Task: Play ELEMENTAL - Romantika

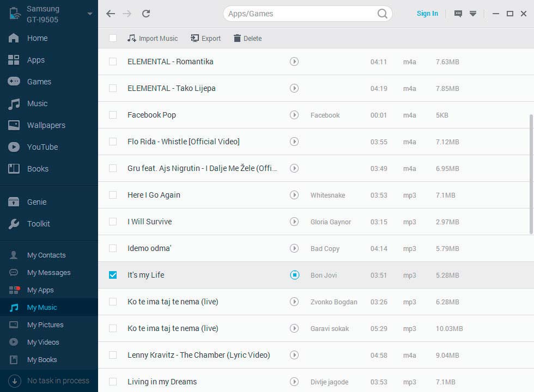Action: pos(294,62)
